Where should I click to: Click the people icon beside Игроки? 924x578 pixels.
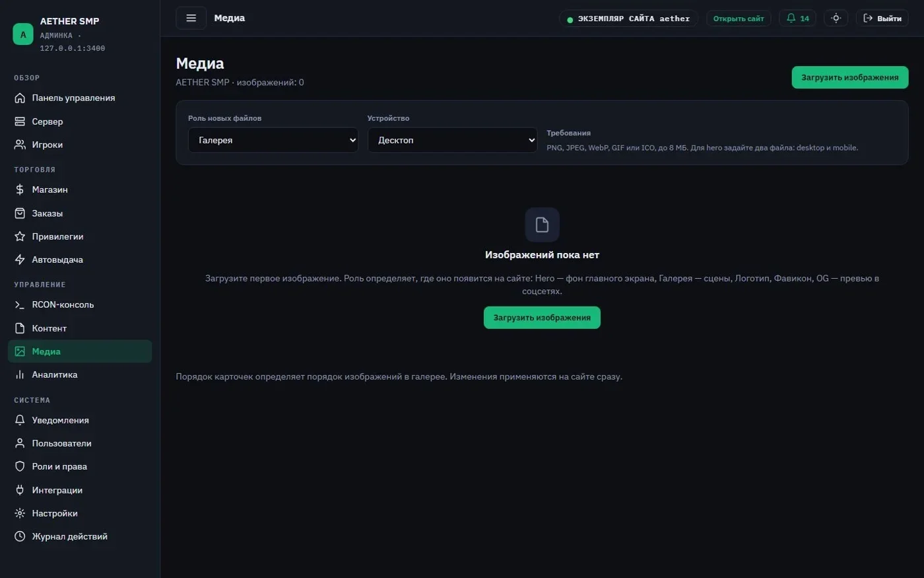[x=20, y=145]
